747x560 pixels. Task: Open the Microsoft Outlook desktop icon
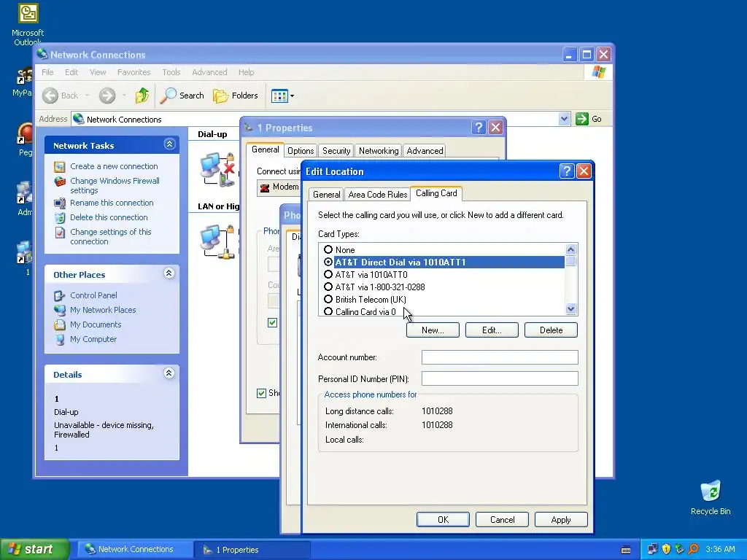tap(28, 24)
